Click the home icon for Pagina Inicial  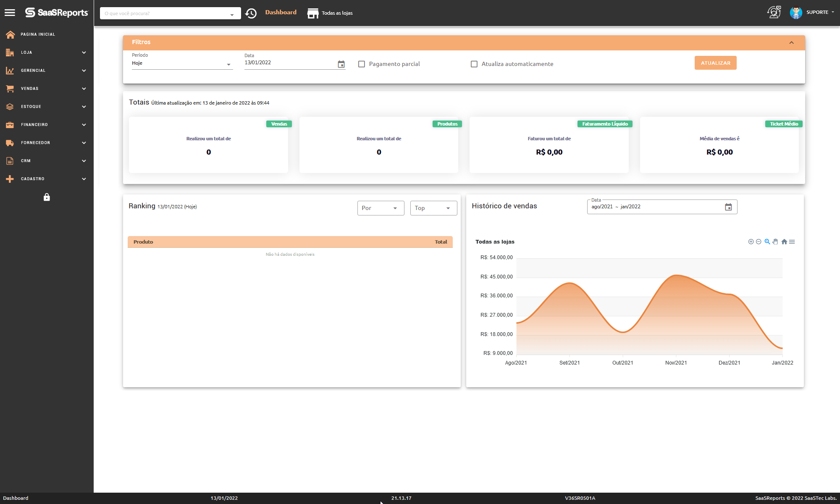(x=10, y=34)
